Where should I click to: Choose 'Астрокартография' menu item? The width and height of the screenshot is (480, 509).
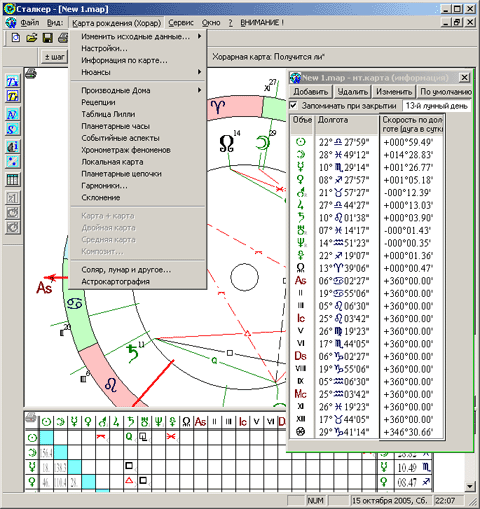[x=139, y=282]
